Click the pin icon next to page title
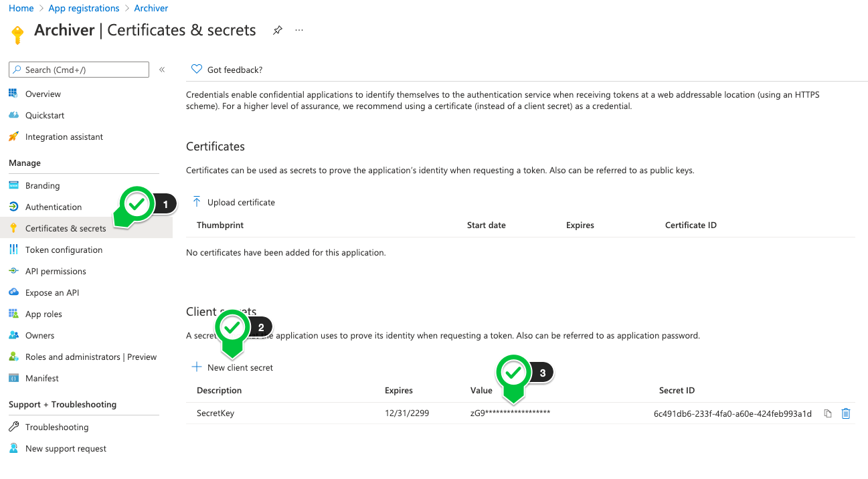Image resolution: width=868 pixels, height=479 pixels. pos(278,30)
